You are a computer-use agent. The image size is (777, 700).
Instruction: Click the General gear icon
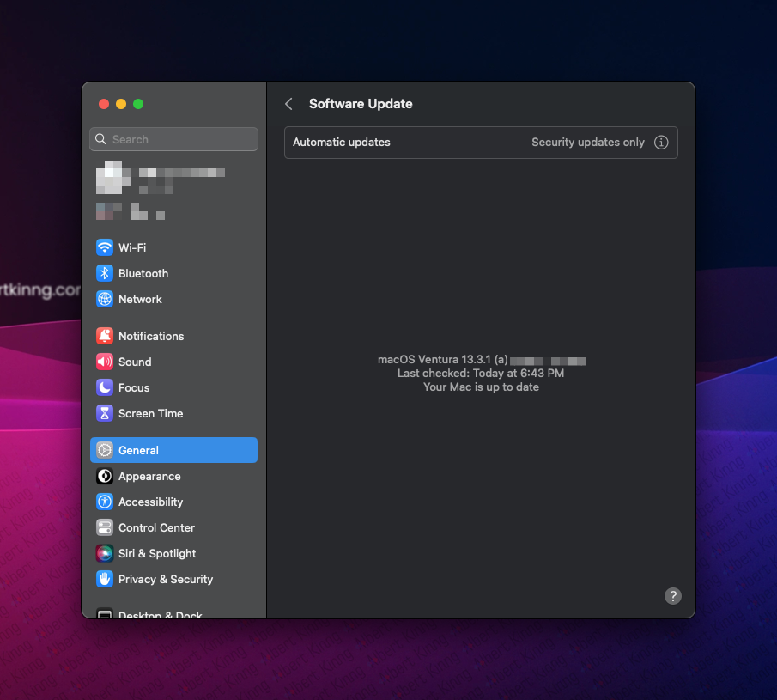click(x=105, y=450)
